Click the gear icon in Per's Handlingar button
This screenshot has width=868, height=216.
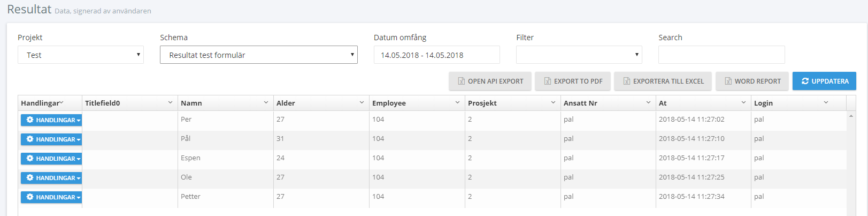(30, 120)
